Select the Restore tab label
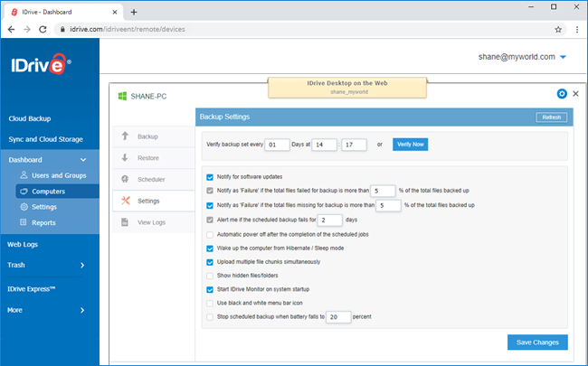The width and height of the screenshot is (588, 366). [x=148, y=158]
